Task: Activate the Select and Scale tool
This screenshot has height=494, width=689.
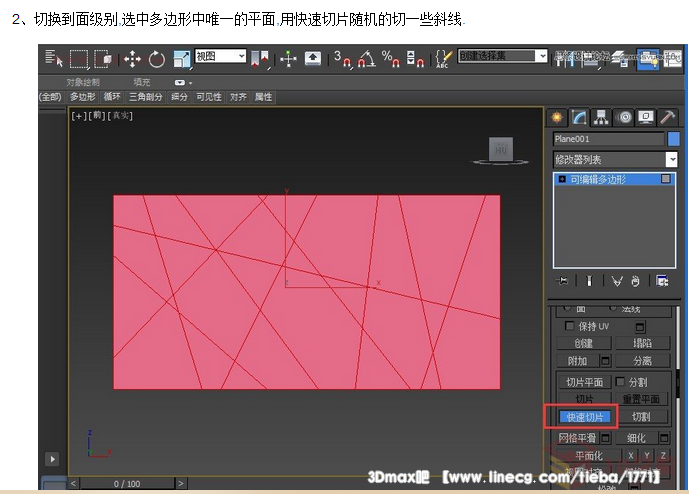Action: 181,59
